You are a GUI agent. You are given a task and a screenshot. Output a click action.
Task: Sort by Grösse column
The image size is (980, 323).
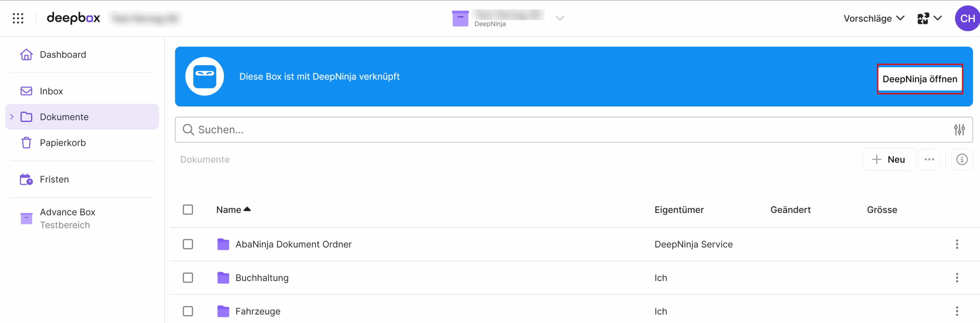[x=882, y=210]
